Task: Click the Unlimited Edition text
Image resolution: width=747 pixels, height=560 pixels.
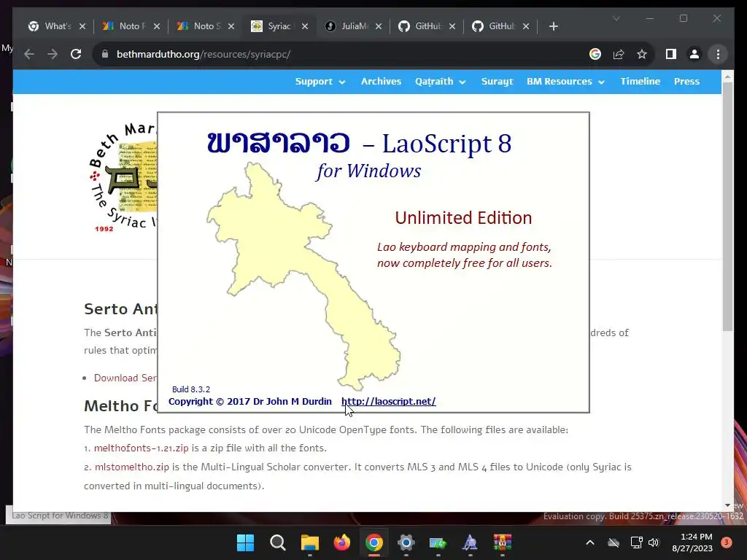Action: coord(463,218)
